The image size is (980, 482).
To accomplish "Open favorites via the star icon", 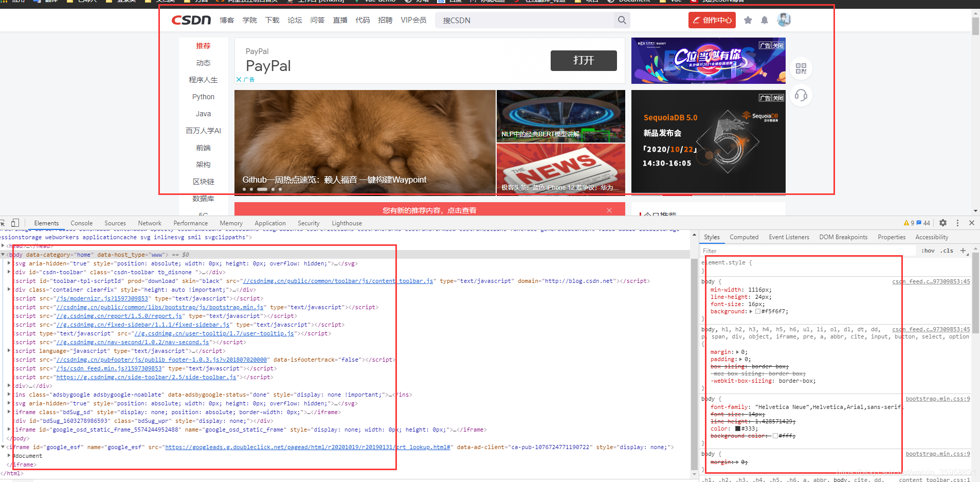I will click(x=748, y=20).
